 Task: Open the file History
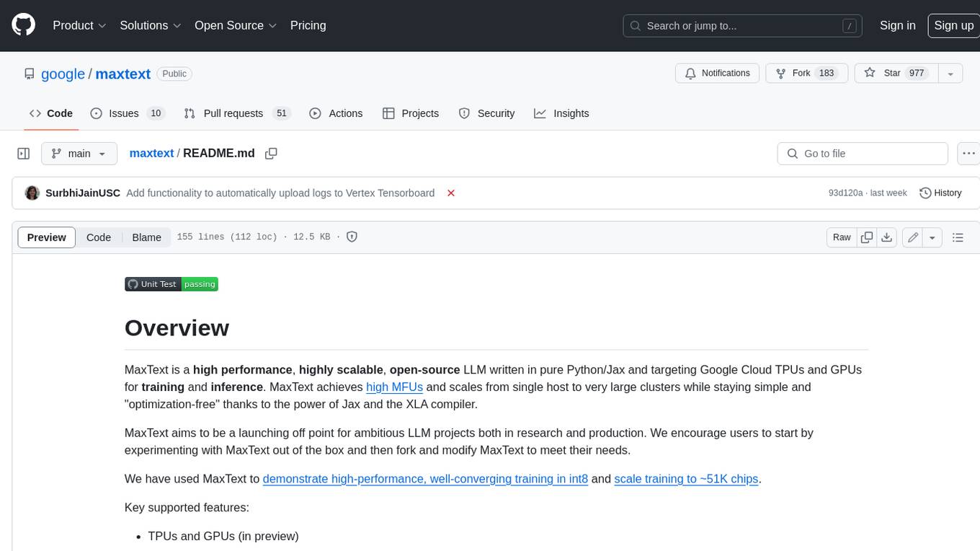(x=940, y=193)
